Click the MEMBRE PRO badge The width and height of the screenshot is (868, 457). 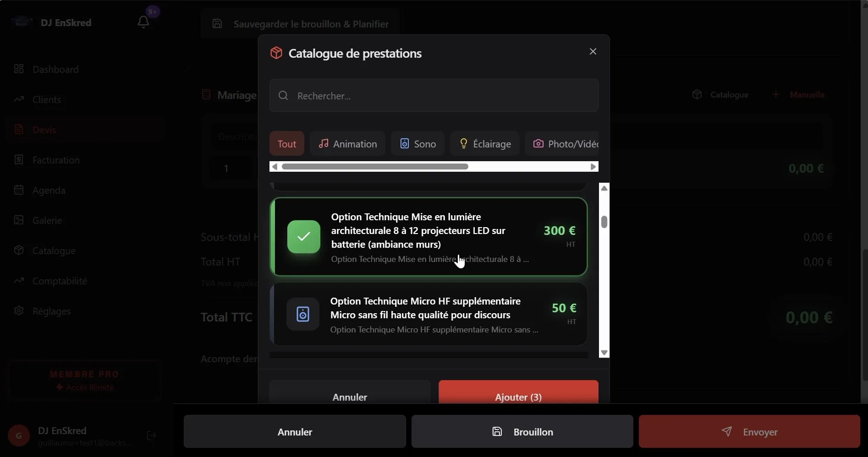pyautogui.click(x=85, y=381)
